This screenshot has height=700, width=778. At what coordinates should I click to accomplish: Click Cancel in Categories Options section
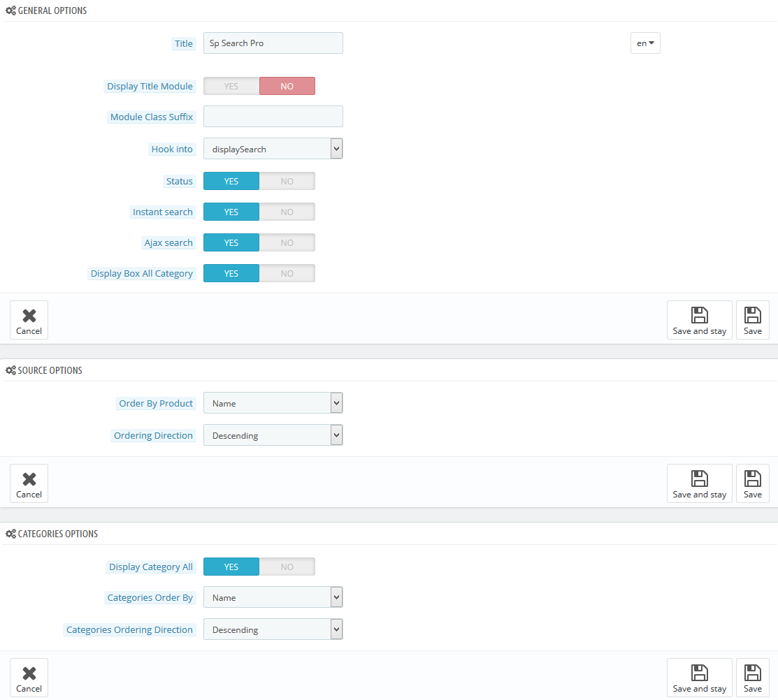point(29,678)
